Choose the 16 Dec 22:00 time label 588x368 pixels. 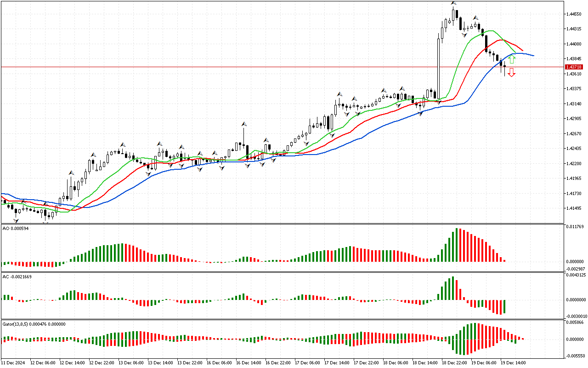pyautogui.click(x=278, y=363)
